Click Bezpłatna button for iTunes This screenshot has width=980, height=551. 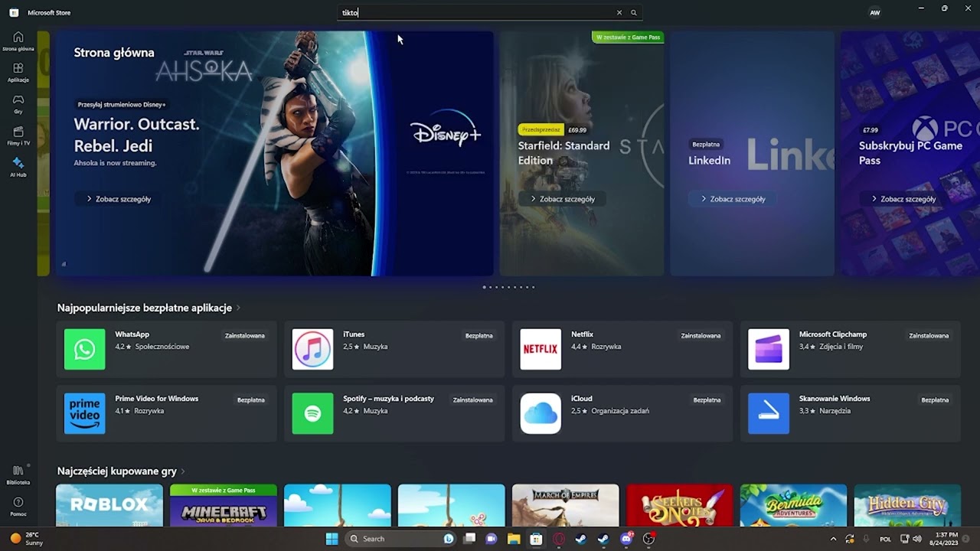(x=479, y=335)
